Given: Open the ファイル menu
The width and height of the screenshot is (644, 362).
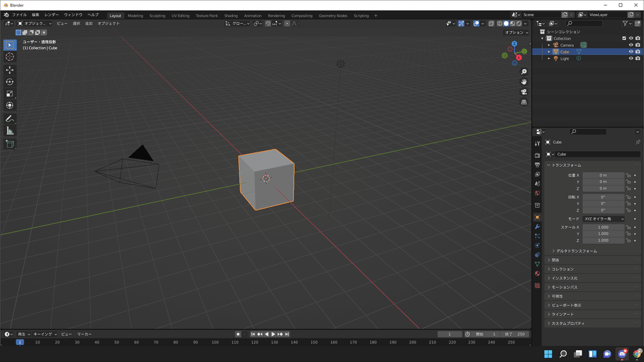Looking at the screenshot, I should pyautogui.click(x=19, y=15).
